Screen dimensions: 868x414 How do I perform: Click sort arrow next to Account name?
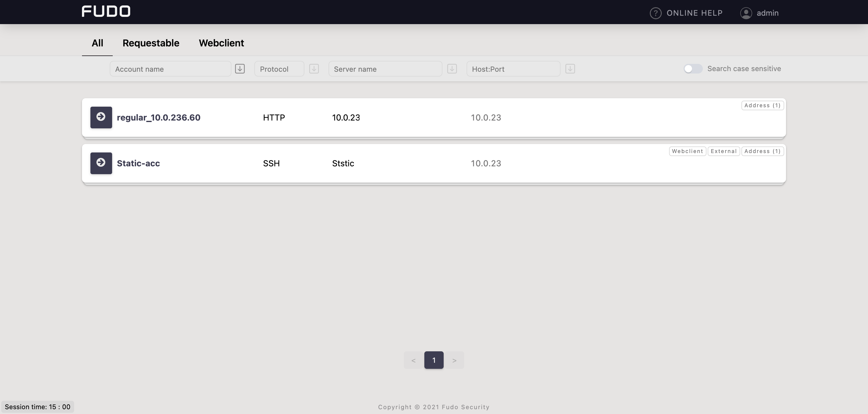240,69
